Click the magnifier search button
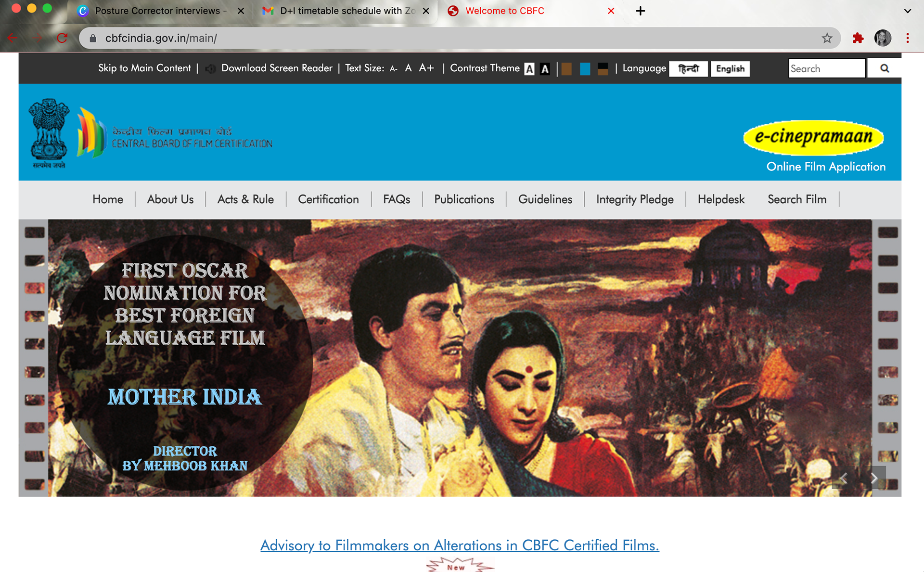 pos(884,68)
